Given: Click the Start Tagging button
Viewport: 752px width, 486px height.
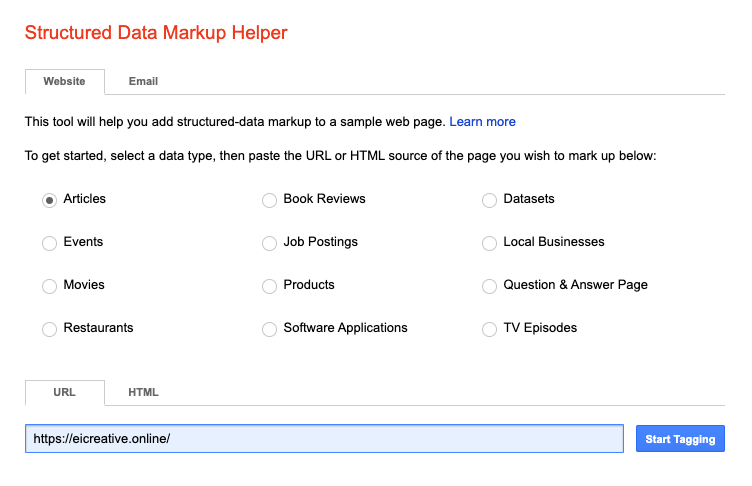Looking at the screenshot, I should click(x=680, y=439).
